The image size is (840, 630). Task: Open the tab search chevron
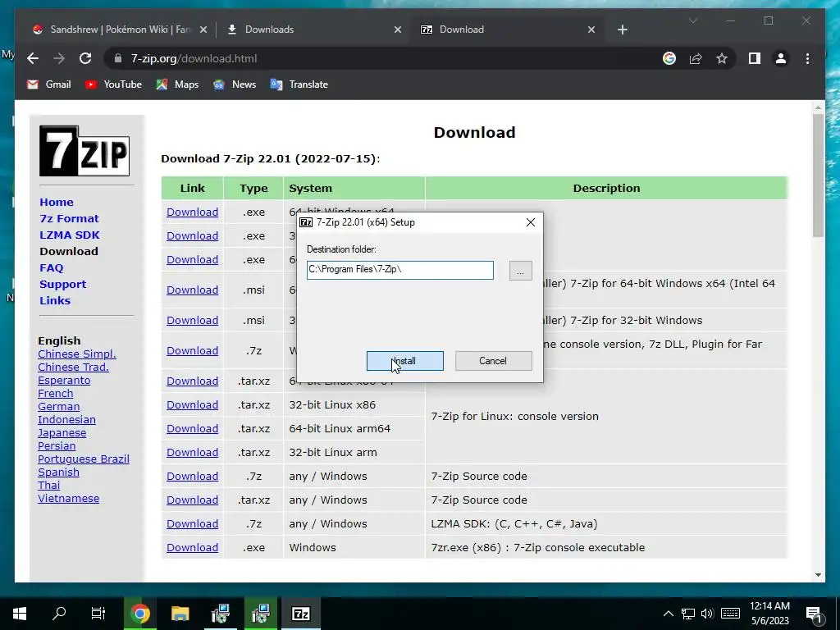[692, 21]
